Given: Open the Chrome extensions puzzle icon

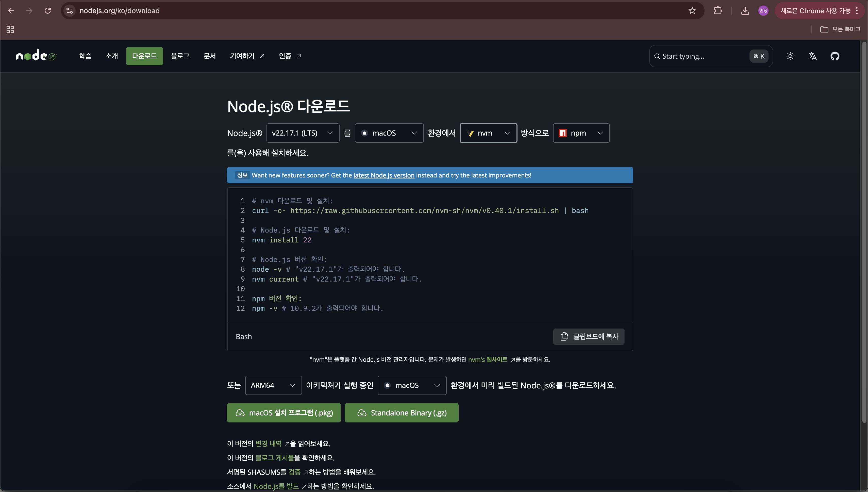Looking at the screenshot, I should (718, 11).
